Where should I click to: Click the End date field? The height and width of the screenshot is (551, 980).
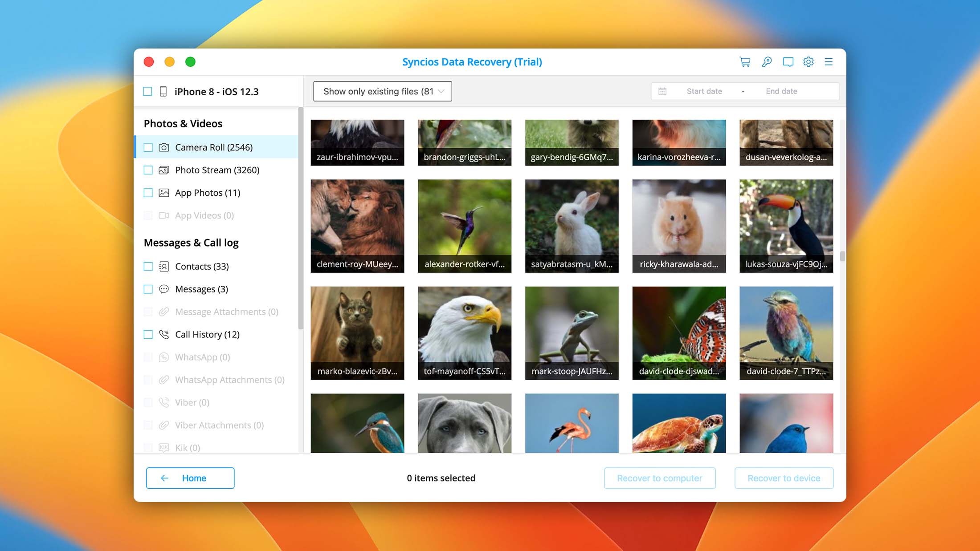pos(781,91)
